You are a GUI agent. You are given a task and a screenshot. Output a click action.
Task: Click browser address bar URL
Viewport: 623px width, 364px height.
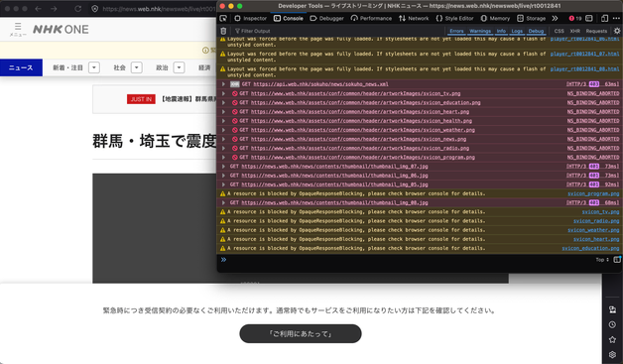(159, 9)
